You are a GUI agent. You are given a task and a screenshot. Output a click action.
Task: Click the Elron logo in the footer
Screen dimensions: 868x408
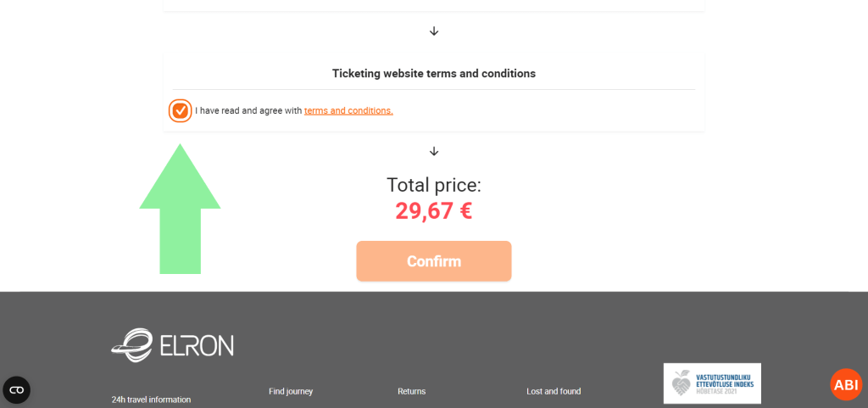(173, 344)
